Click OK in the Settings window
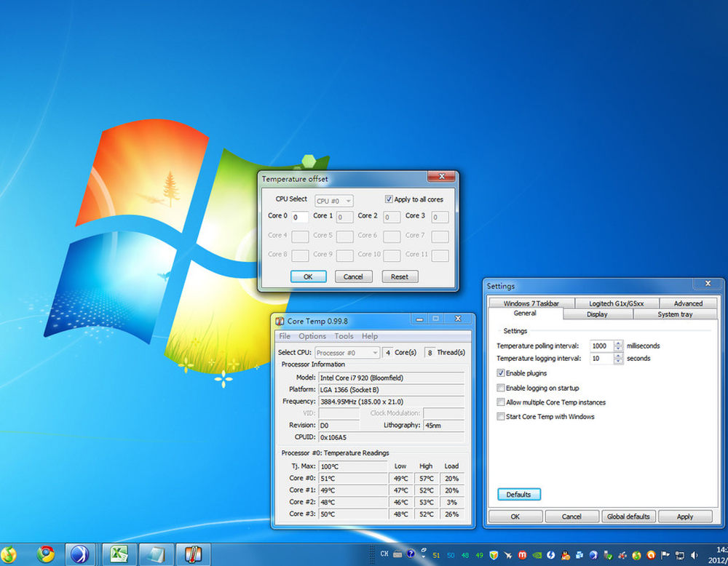The image size is (728, 566). point(515,517)
